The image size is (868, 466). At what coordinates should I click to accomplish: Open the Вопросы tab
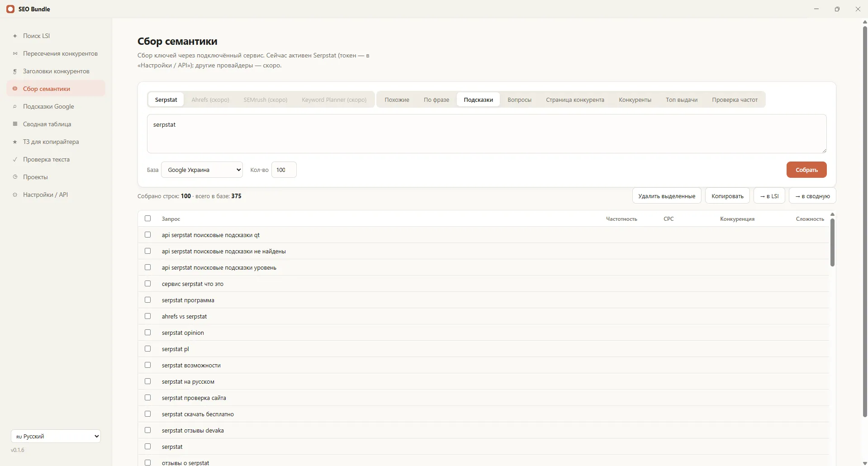(x=519, y=100)
